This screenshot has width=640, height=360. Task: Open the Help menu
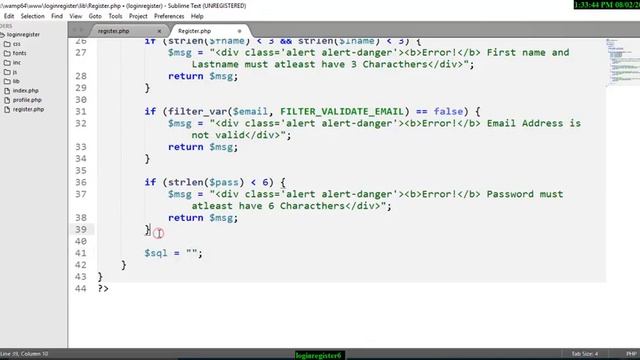tap(197, 16)
